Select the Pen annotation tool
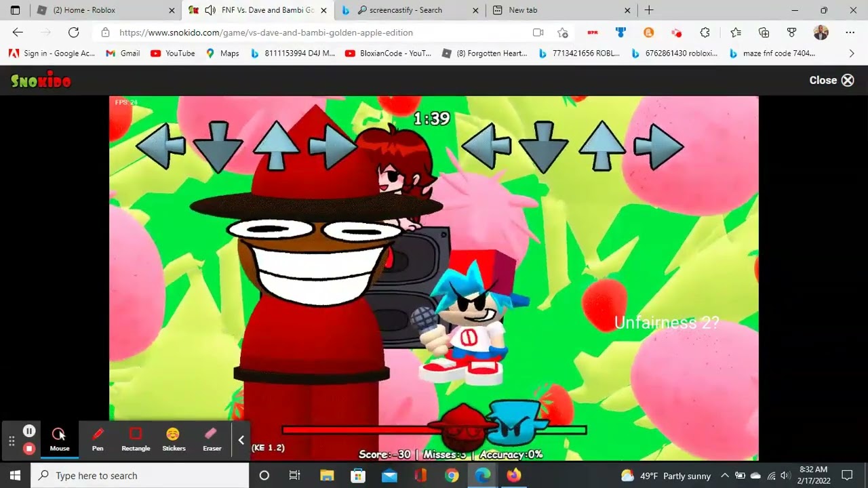This screenshot has width=868, height=488. [98, 439]
